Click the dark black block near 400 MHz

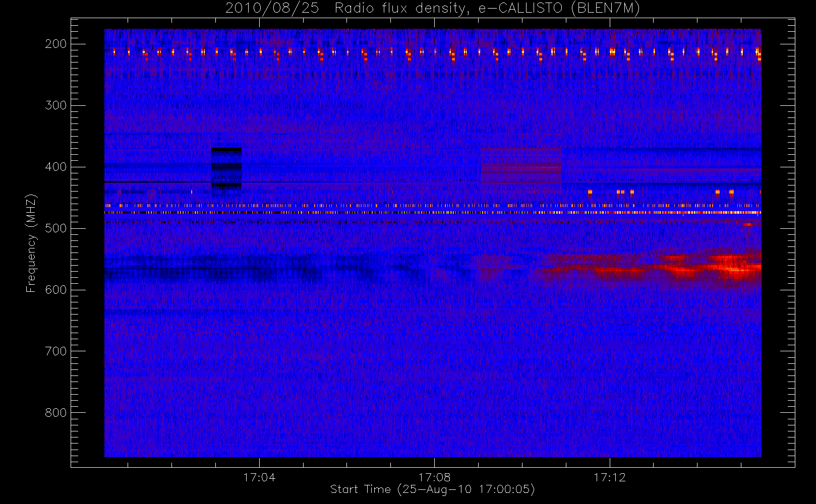[226, 168]
